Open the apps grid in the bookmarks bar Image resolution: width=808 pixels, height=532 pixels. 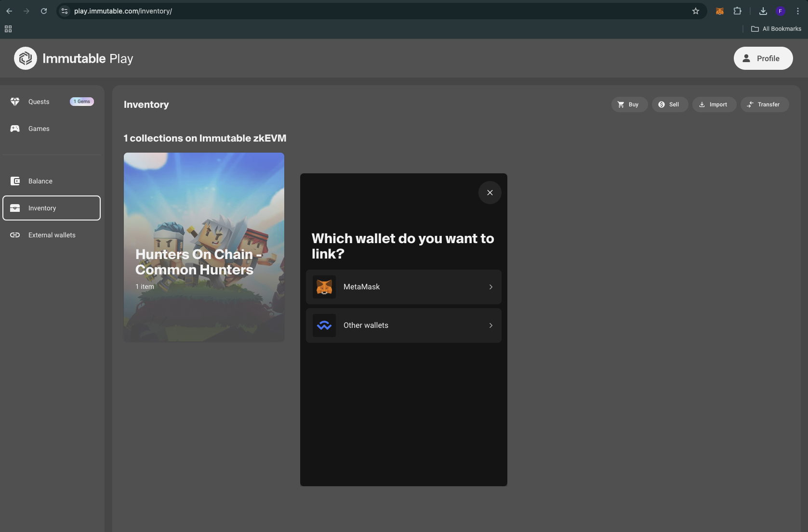point(8,29)
